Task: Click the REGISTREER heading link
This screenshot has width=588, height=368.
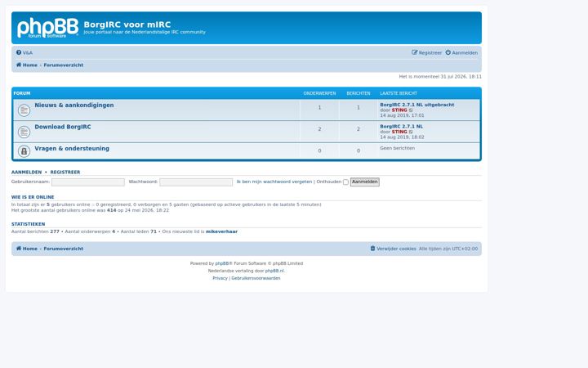Action: point(65,173)
